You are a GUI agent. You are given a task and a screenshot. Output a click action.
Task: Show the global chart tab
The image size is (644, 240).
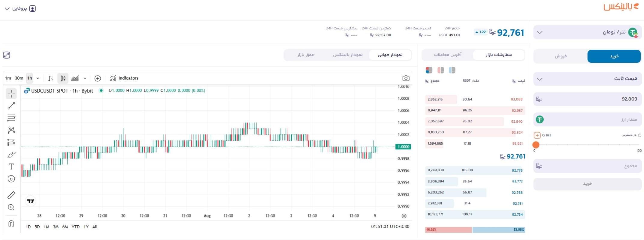(x=390, y=55)
